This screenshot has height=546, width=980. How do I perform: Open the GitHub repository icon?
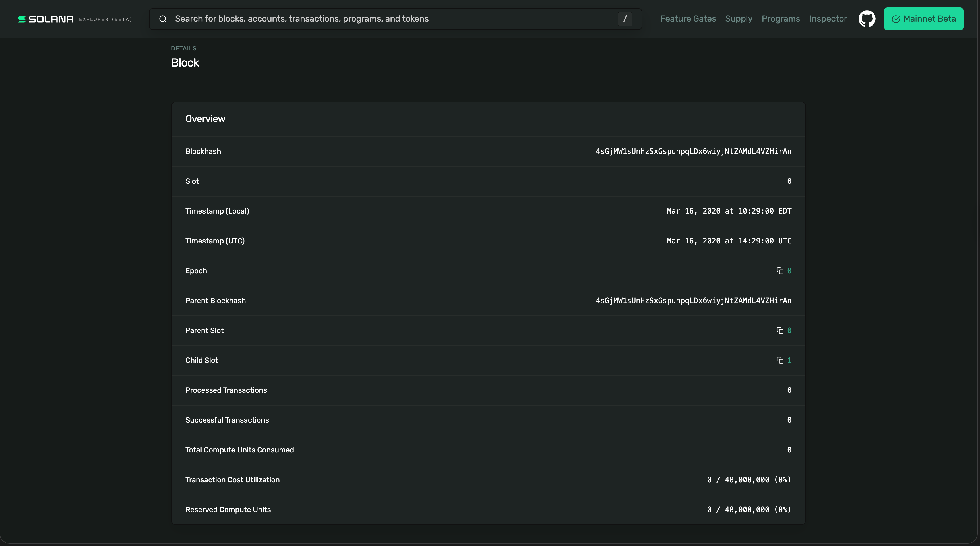(x=867, y=19)
